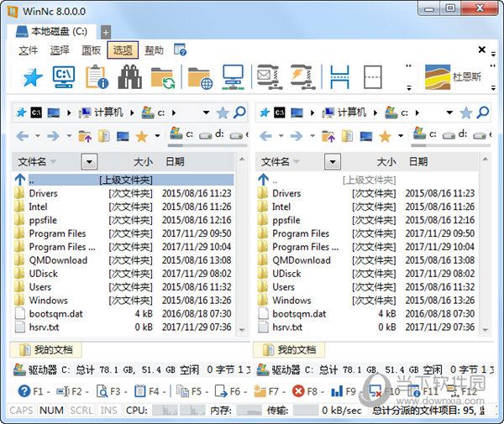The image size is (504, 424).
Task: Click the left panel parent folder icon
Action: [85, 136]
